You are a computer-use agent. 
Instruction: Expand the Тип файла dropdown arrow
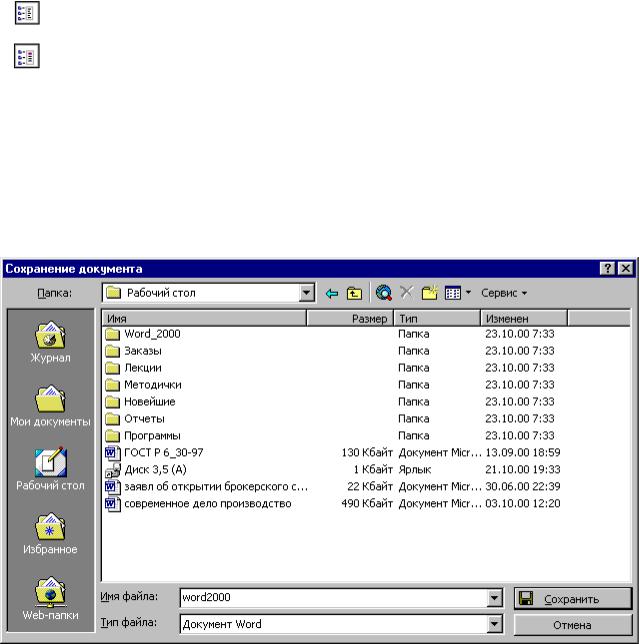point(495,624)
